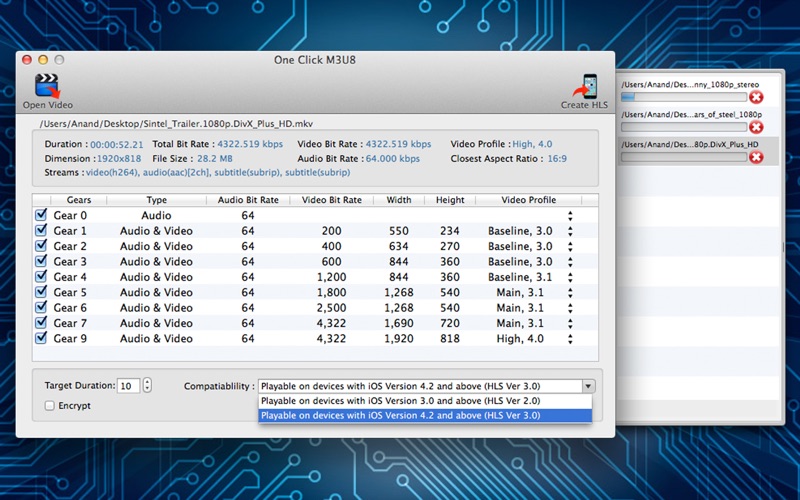The height and width of the screenshot is (500, 800).
Task: Click the yellow minimize window button
Action: tap(43, 60)
